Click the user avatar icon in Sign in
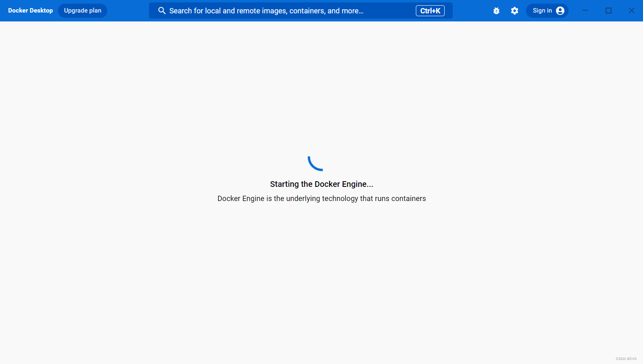The width and height of the screenshot is (643, 364). (x=560, y=11)
